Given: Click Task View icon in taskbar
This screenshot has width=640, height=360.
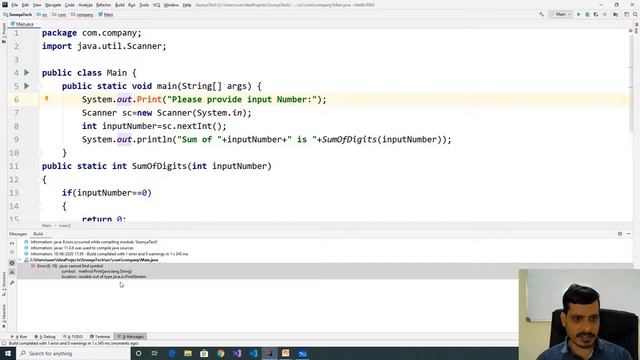Looking at the screenshot, I should [x=155, y=353].
